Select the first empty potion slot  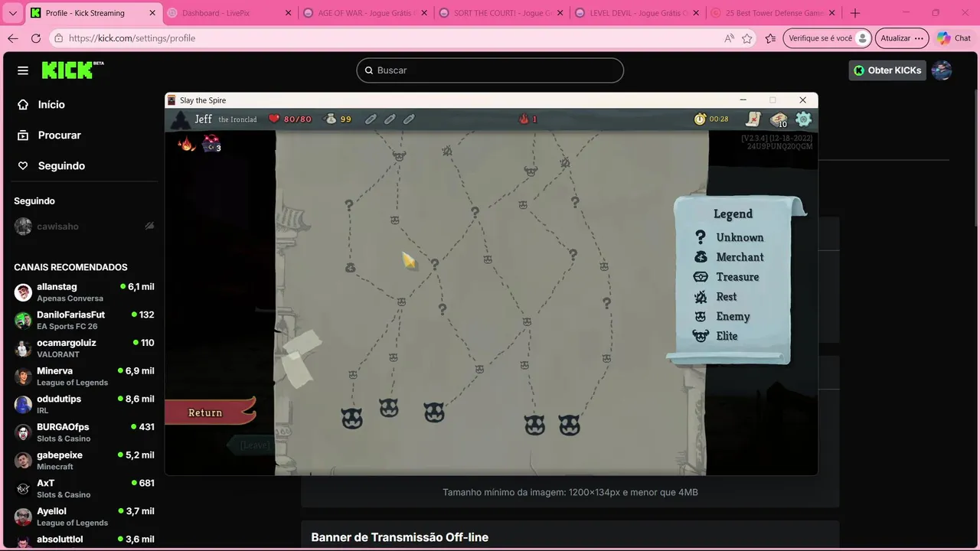coord(371,119)
